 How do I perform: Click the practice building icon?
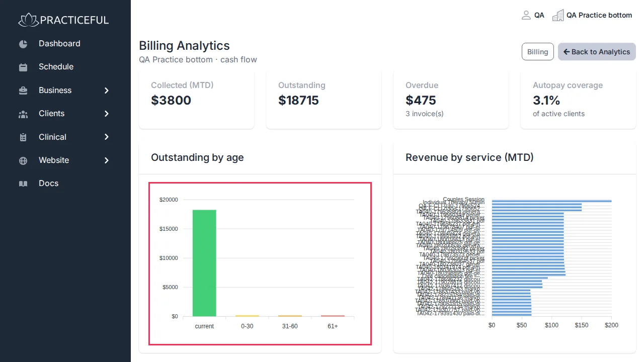point(558,15)
